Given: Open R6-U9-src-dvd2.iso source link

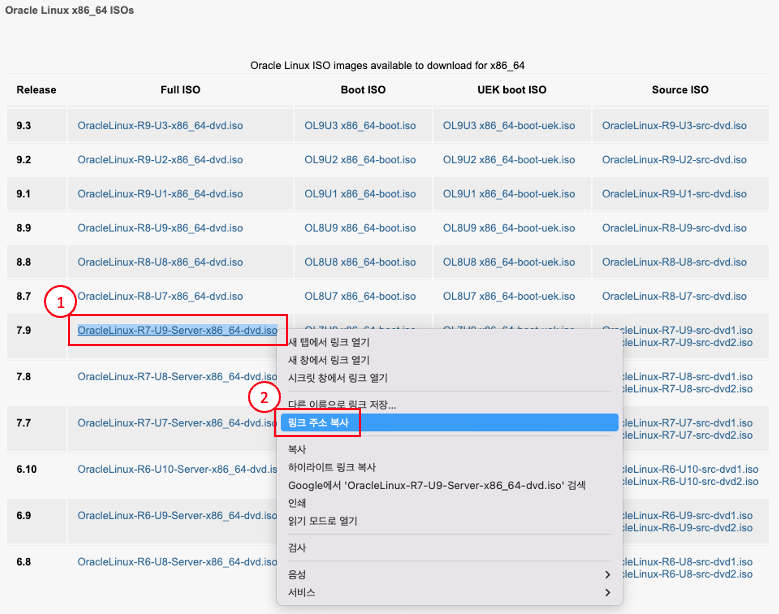Looking at the screenshot, I should pyautogui.click(x=688, y=528).
